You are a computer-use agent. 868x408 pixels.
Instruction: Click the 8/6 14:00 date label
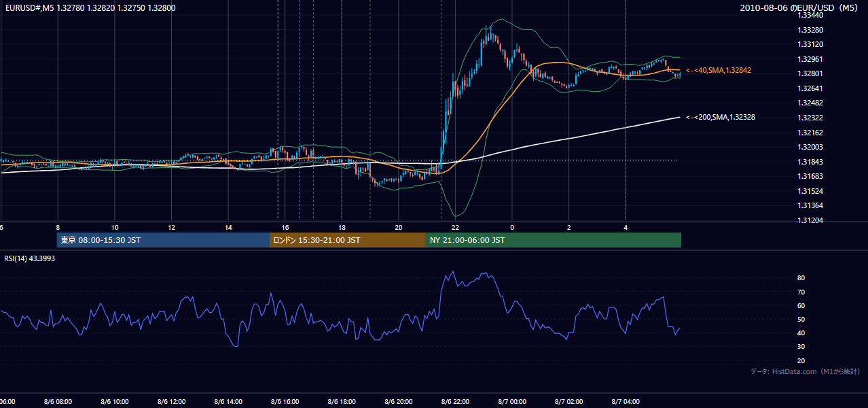tap(228, 402)
